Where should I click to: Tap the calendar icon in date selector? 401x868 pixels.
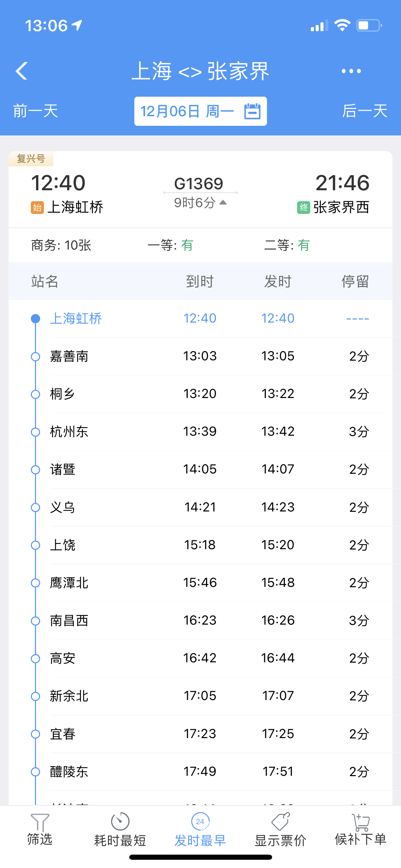(252, 111)
